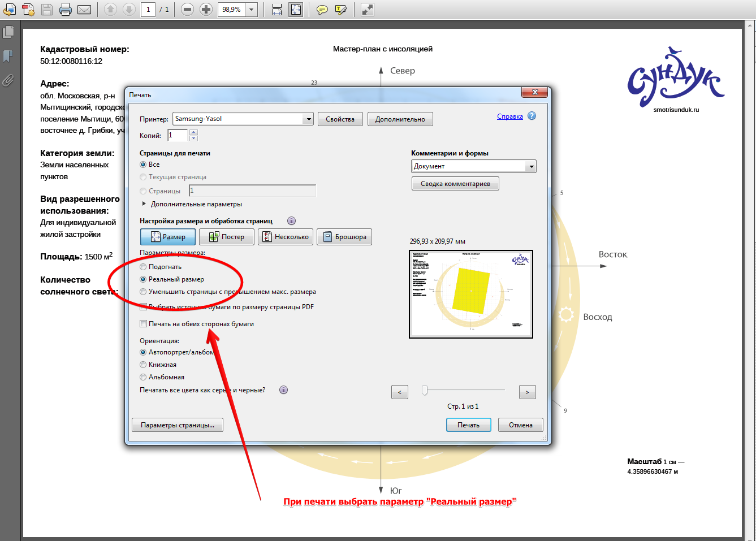Screen dimensions: 756x541
Task: Click the printer icon in the toolbar
Action: (66, 10)
